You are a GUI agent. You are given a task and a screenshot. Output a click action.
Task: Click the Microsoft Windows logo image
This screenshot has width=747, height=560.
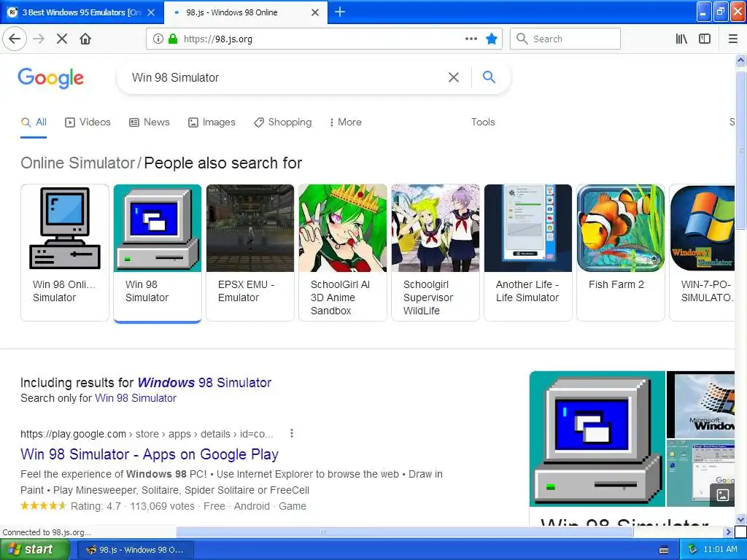(x=701, y=405)
